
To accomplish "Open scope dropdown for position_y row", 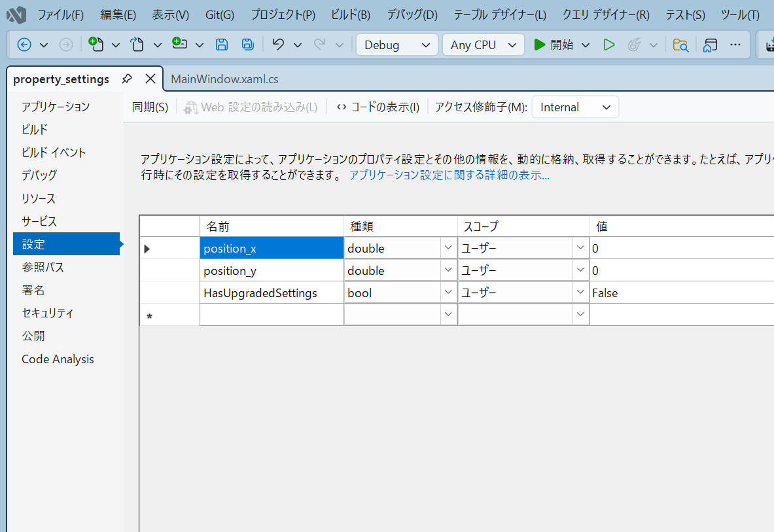I will pos(580,270).
